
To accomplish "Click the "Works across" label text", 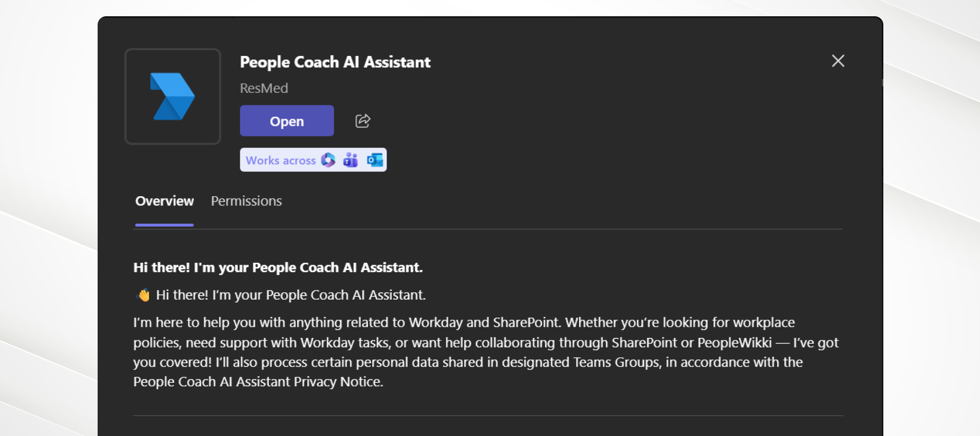I will tap(280, 160).
